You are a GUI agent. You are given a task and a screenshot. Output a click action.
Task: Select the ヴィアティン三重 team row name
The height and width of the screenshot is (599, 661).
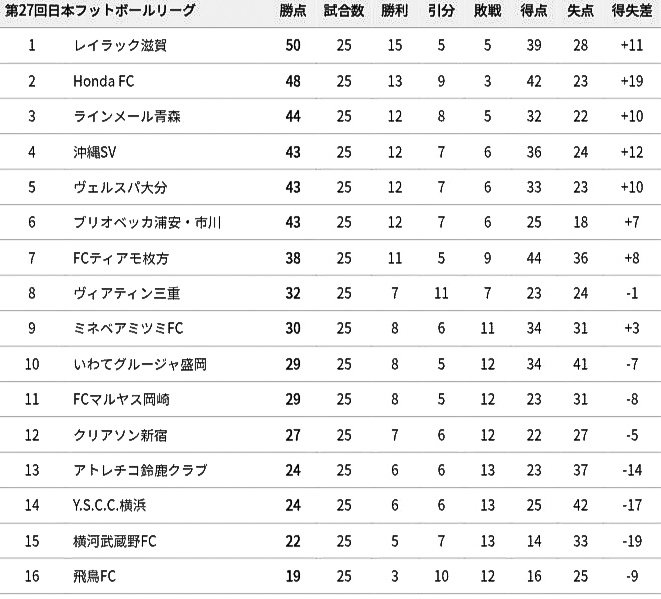click(125, 294)
